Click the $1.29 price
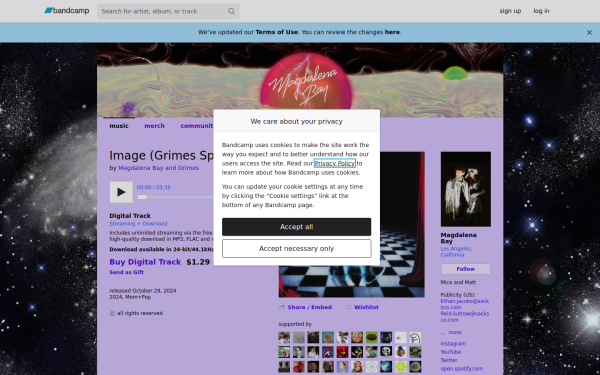Image resolution: width=600 pixels, height=375 pixels. coord(198,262)
